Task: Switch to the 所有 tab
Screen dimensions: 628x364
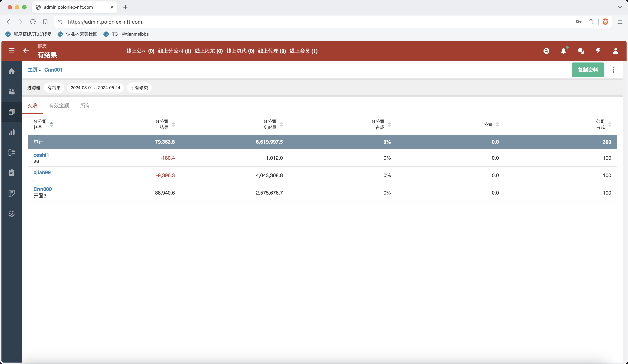Action: pos(85,106)
